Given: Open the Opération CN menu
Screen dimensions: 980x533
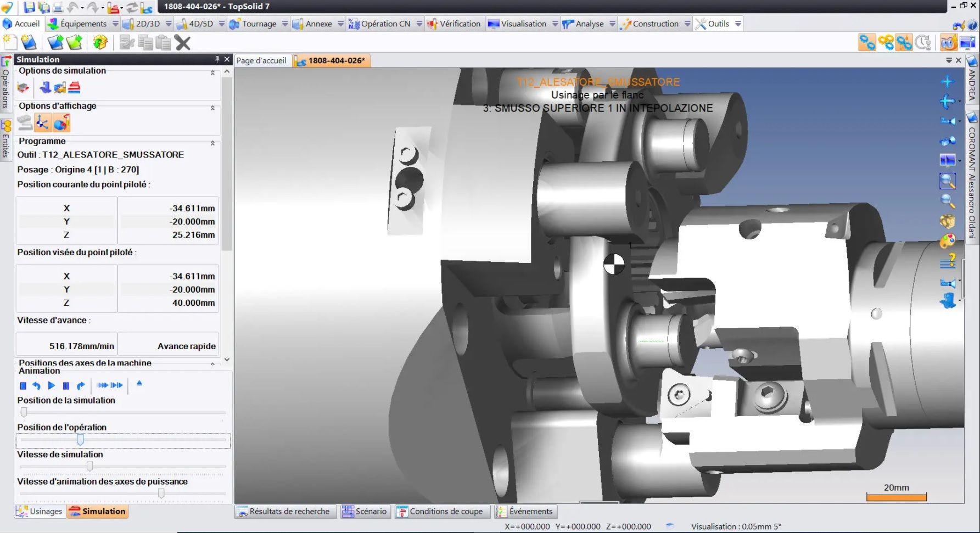Looking at the screenshot, I should [385, 24].
